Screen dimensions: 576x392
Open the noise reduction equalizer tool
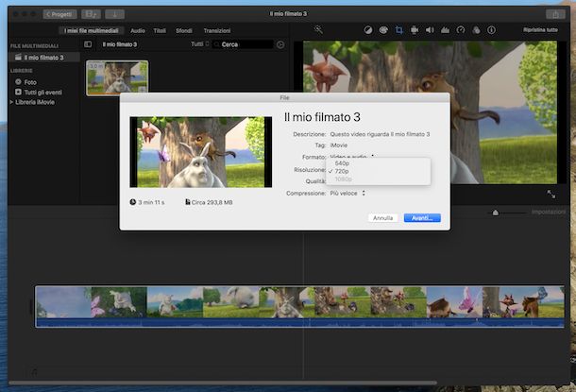point(446,30)
